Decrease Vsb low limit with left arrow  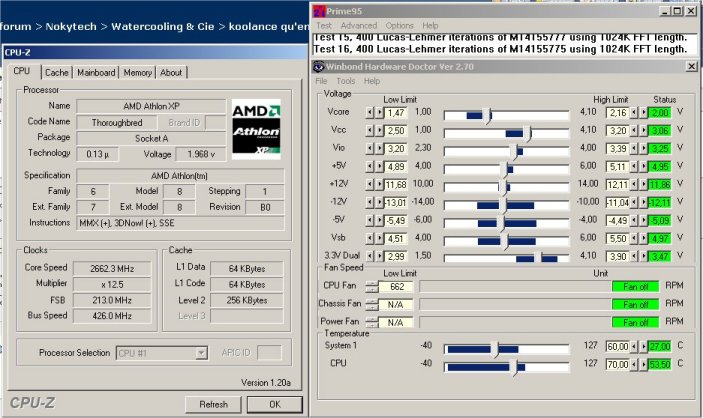[x=369, y=238]
